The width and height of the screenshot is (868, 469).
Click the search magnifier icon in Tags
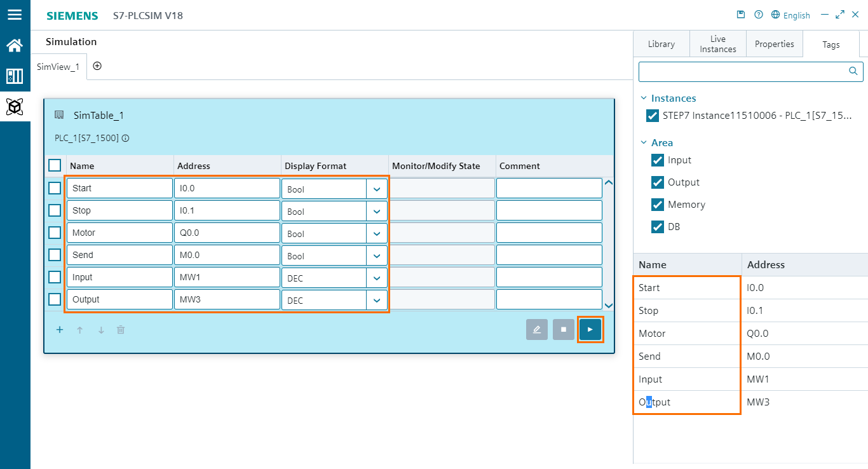[x=853, y=71]
